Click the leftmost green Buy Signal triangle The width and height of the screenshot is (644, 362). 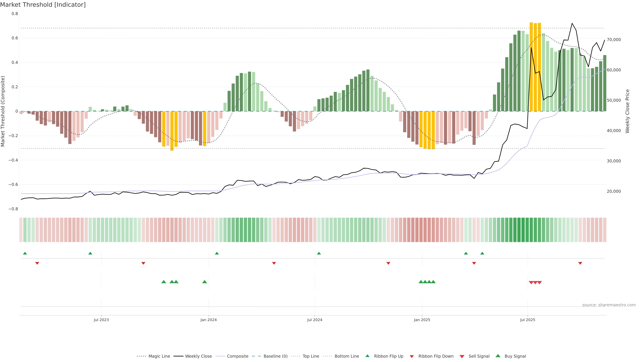coord(164,282)
